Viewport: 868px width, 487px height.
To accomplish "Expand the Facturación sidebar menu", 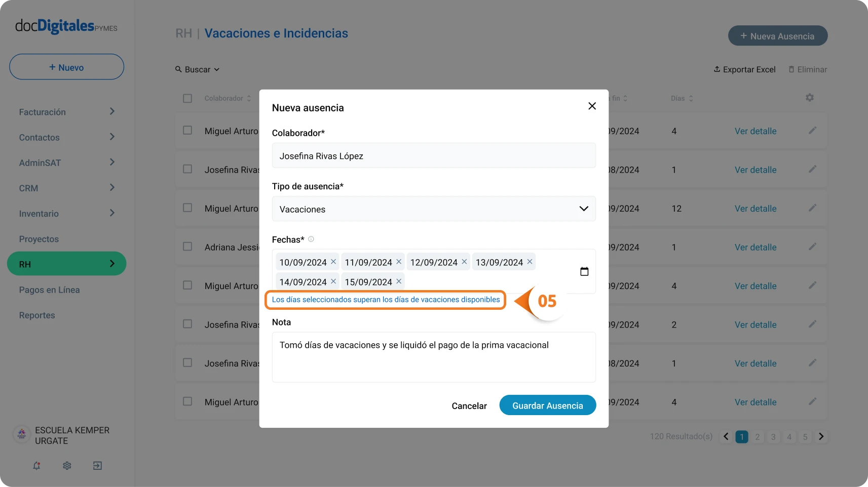I will point(67,112).
